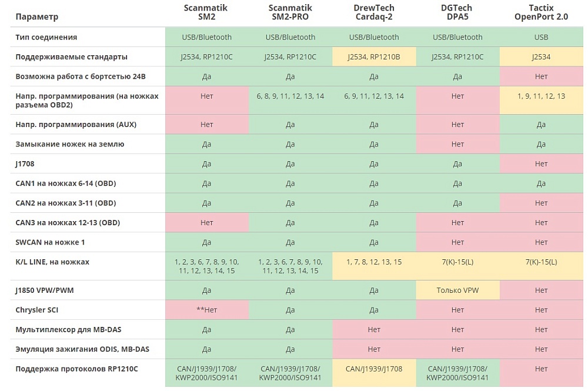Click the '6, 8, 9, 11, 12, 13, 14' cell
The image size is (588, 391).
point(290,96)
